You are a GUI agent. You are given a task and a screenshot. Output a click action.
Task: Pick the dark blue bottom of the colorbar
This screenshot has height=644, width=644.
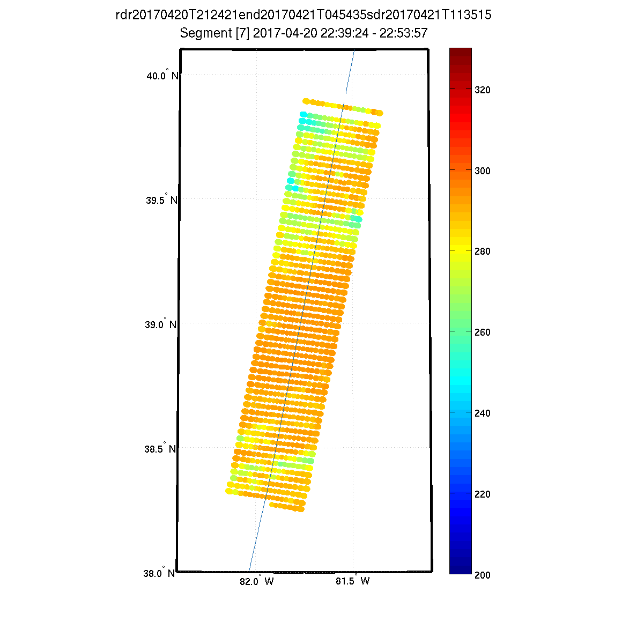click(460, 568)
